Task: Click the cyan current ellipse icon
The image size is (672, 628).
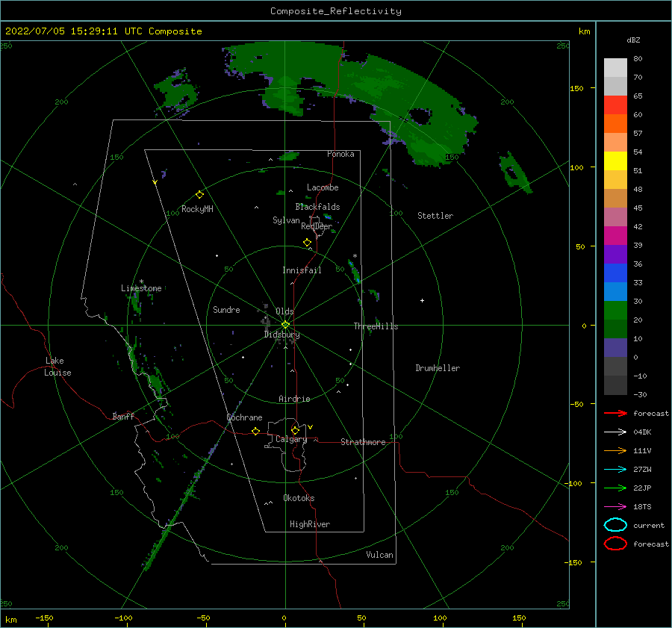Action: [615, 525]
